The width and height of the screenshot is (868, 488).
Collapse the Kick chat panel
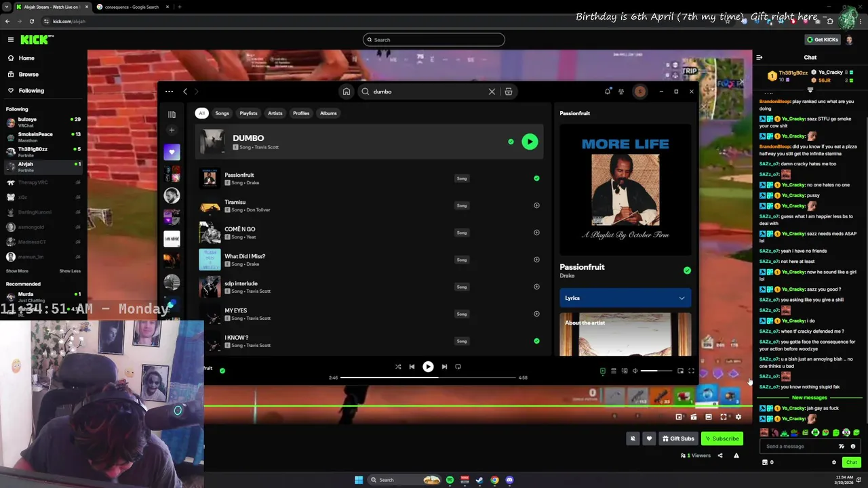(759, 58)
